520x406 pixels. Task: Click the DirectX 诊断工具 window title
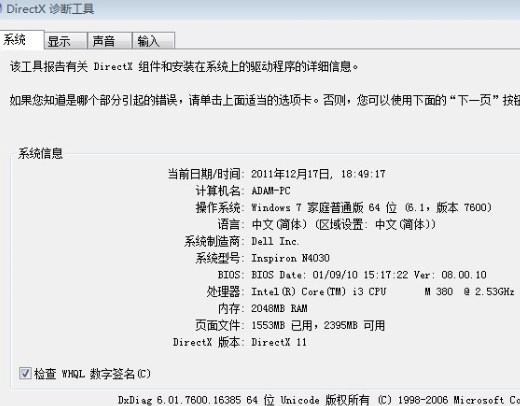(x=50, y=9)
